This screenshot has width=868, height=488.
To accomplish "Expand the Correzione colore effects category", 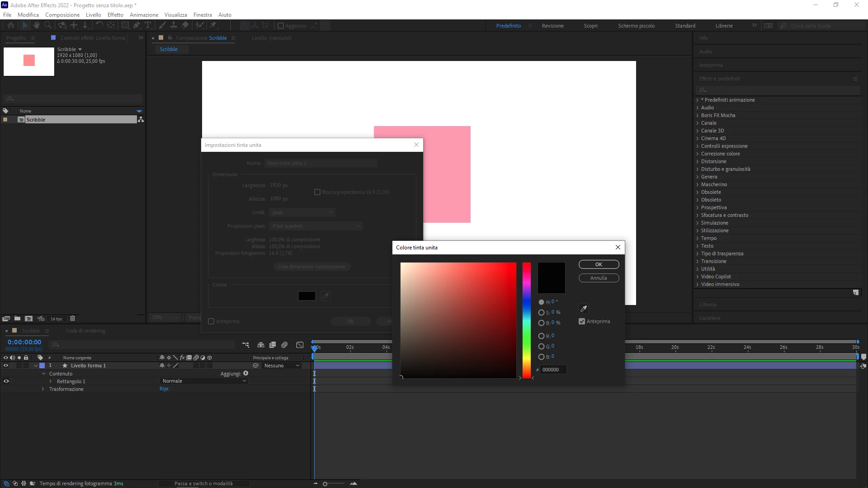I will coord(698,154).
